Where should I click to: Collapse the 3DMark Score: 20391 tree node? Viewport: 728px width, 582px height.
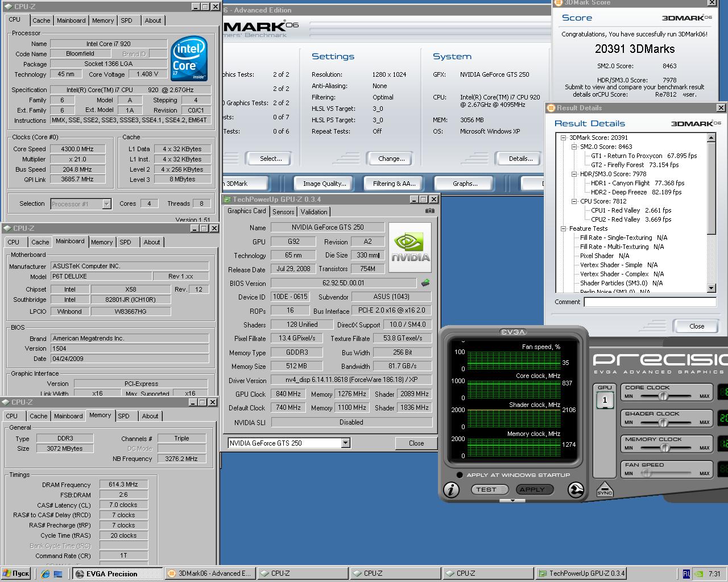(564, 138)
